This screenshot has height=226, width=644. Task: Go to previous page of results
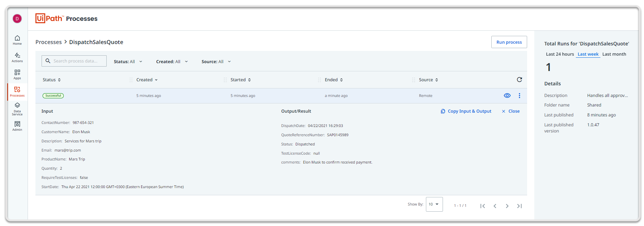tap(495, 206)
